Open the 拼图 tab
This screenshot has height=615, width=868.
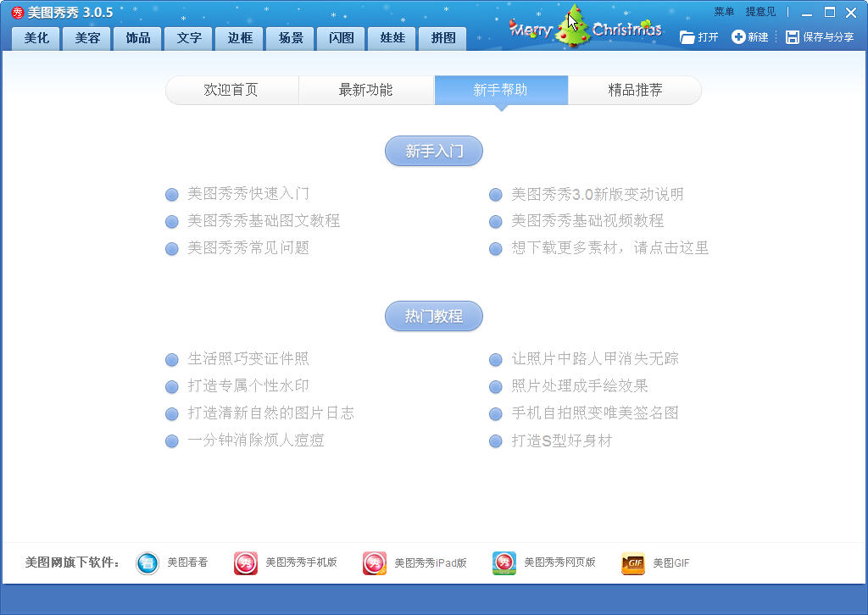point(442,38)
